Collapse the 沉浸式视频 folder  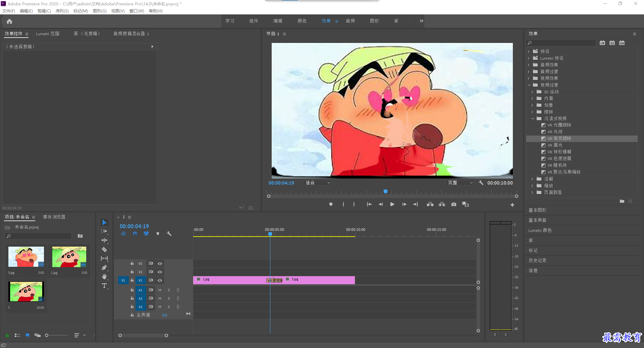tap(533, 118)
